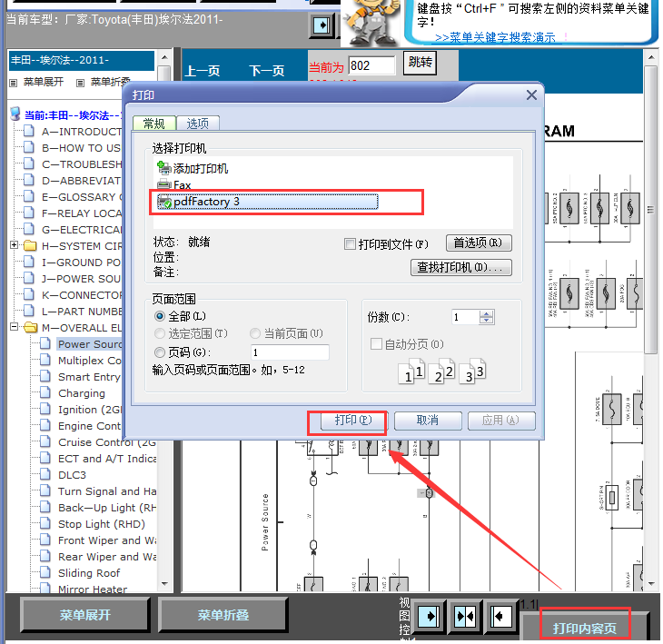Click the bottom 菜单展开 button
Screen dimensions: 663x644
[x=85, y=615]
